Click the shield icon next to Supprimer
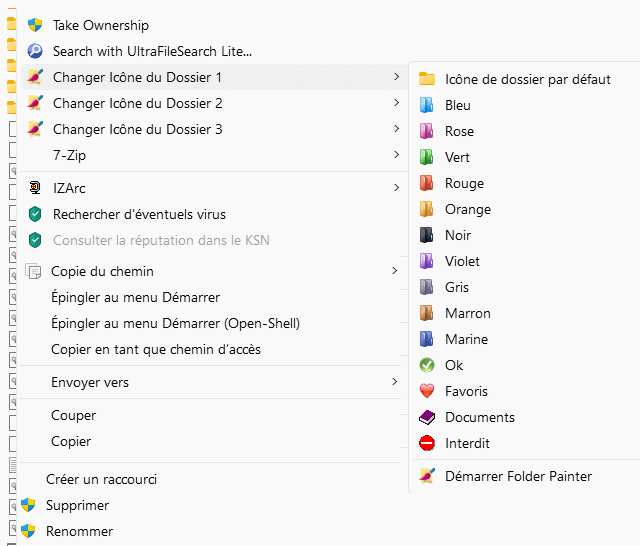Viewport: 640px width, 546px height. [28, 505]
